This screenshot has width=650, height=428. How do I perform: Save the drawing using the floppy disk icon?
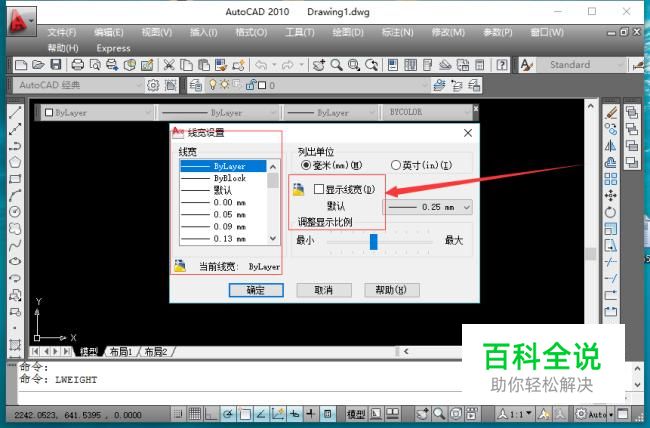tap(56, 65)
